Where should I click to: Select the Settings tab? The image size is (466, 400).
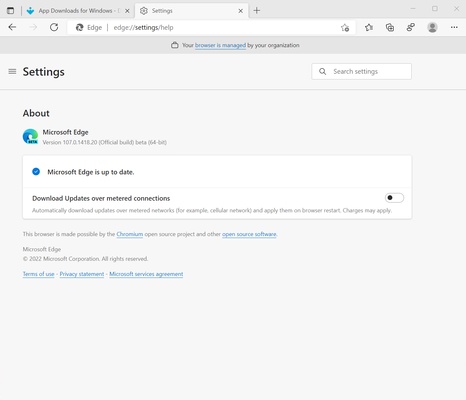(x=191, y=11)
